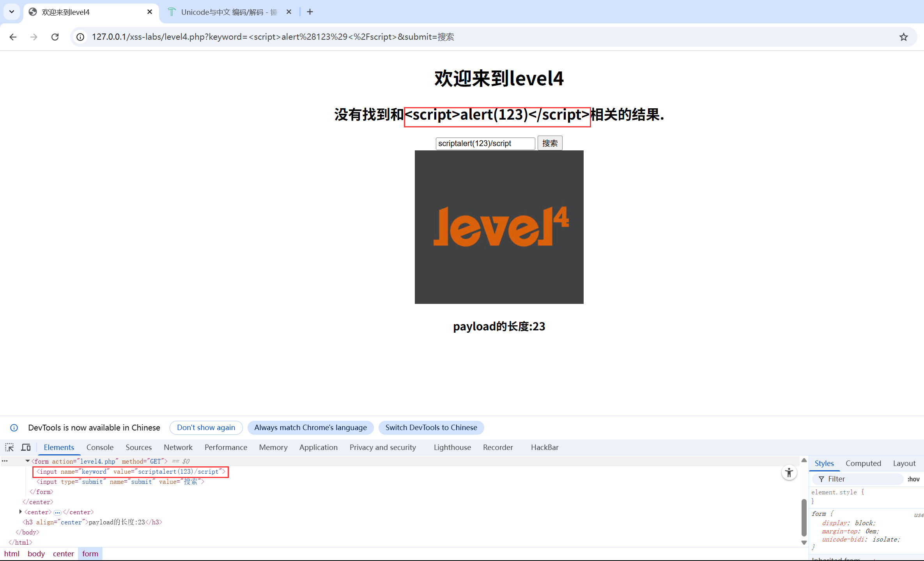
Task: Click the Elements scrollbar up arrow
Action: point(804,460)
